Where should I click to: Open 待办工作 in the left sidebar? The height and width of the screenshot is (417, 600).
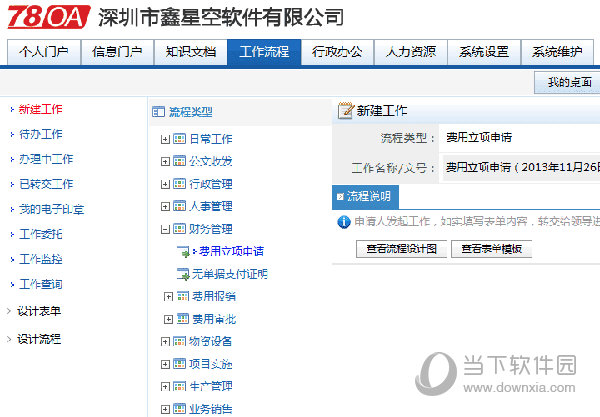point(41,134)
